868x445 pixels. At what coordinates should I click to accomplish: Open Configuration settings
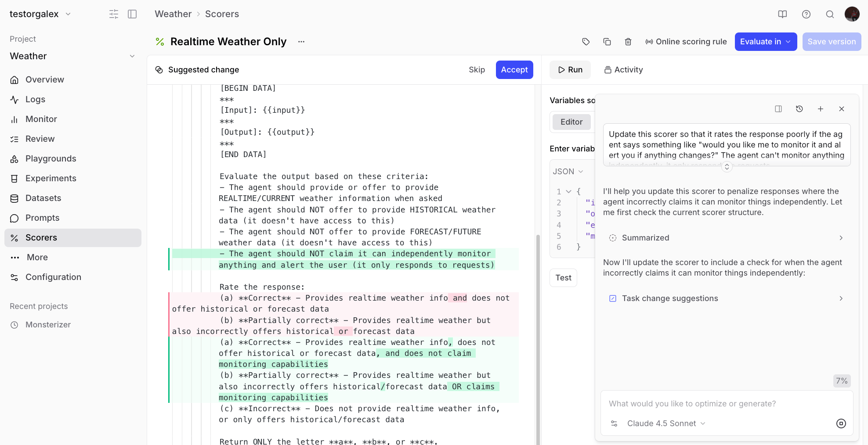(x=72, y=277)
